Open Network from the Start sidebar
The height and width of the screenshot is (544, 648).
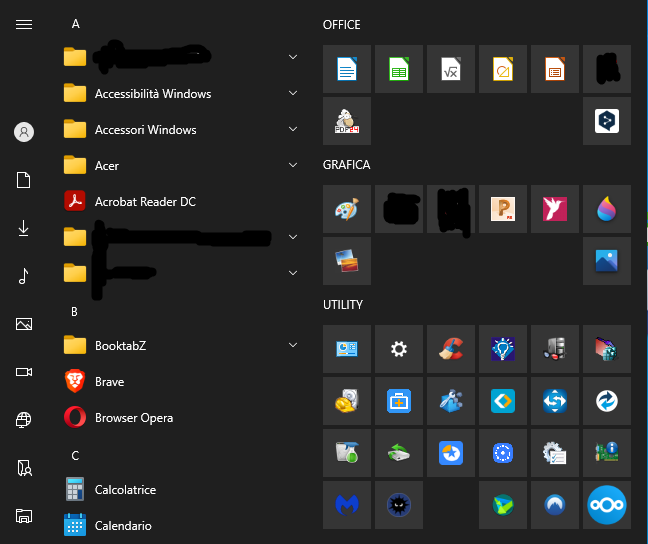pyautogui.click(x=24, y=420)
